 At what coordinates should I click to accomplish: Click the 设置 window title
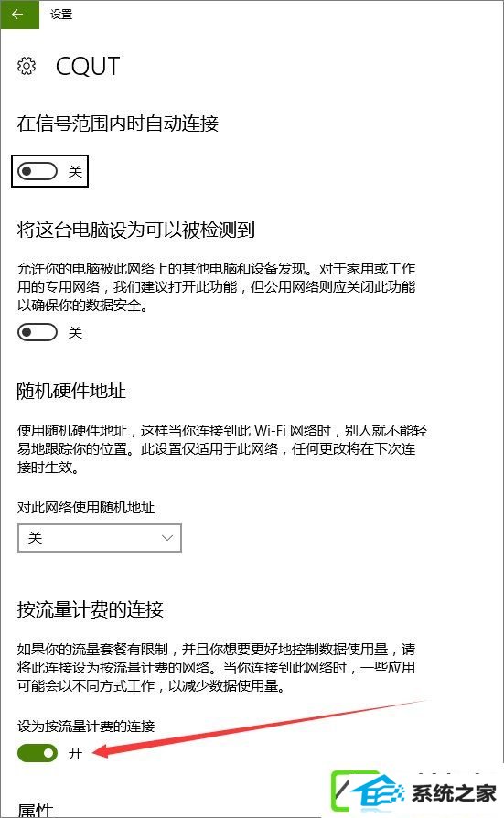tap(61, 15)
